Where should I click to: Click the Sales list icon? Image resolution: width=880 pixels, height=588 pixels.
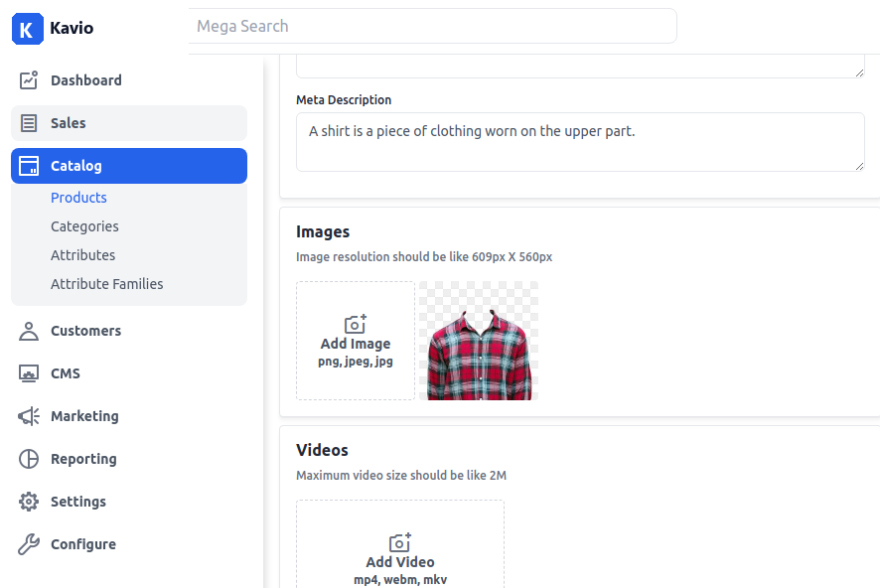pos(29,123)
